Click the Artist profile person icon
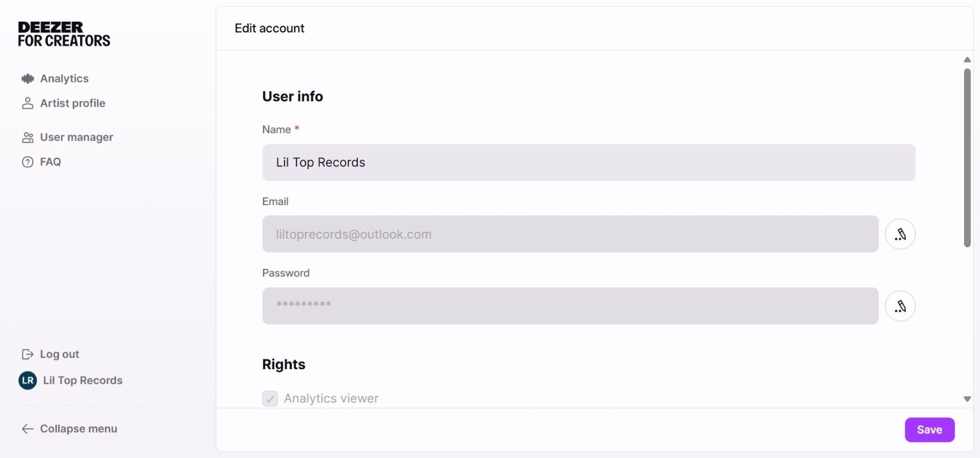This screenshot has height=458, width=980. (27, 103)
